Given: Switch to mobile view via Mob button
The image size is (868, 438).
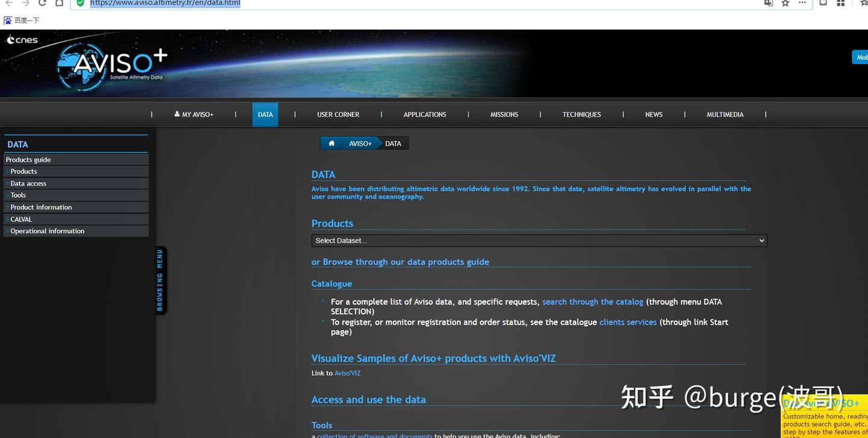Looking at the screenshot, I should [862, 57].
